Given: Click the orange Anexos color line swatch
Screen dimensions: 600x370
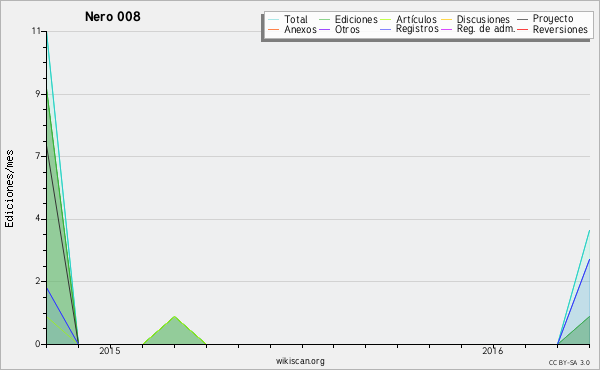Looking at the screenshot, I should [274, 29].
